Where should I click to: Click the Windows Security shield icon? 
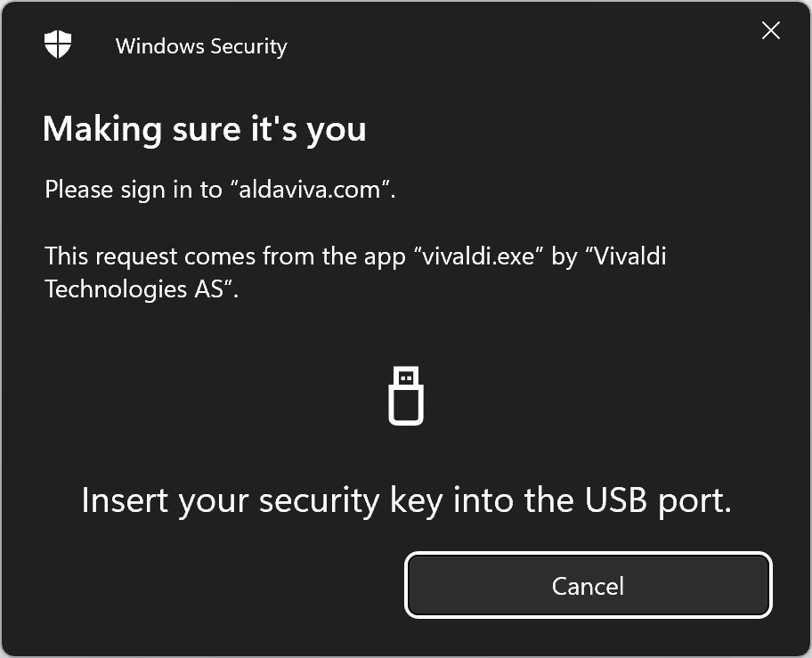tap(58, 44)
